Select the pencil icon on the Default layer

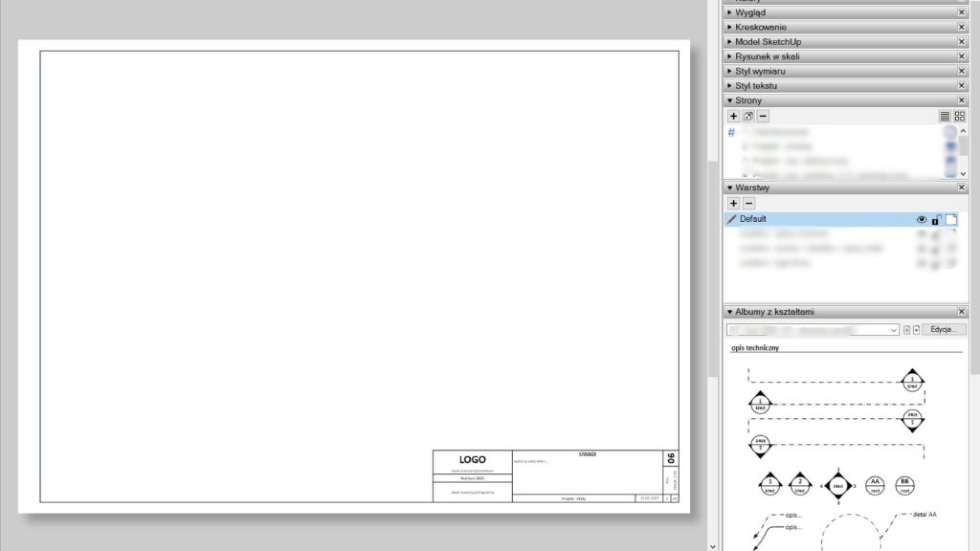click(x=731, y=219)
